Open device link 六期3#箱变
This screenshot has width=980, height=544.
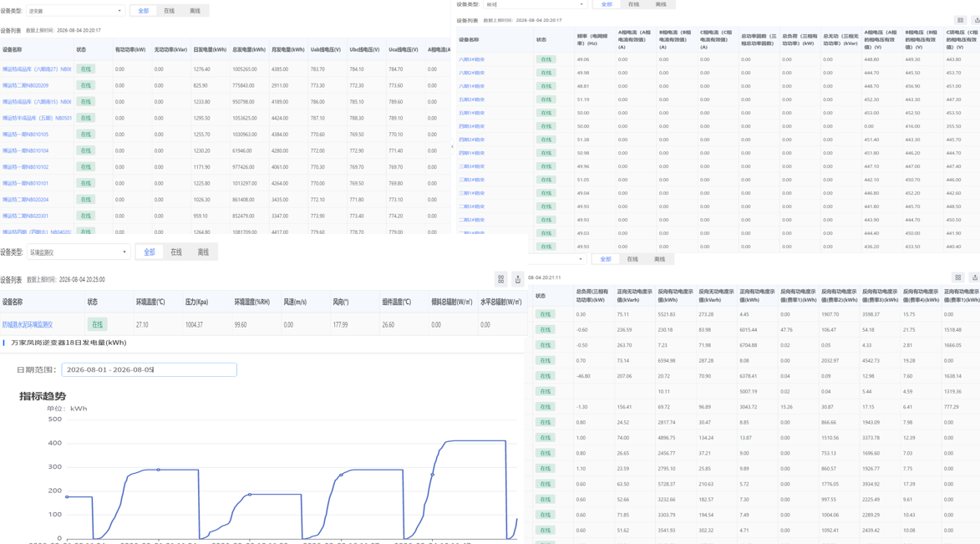472,59
